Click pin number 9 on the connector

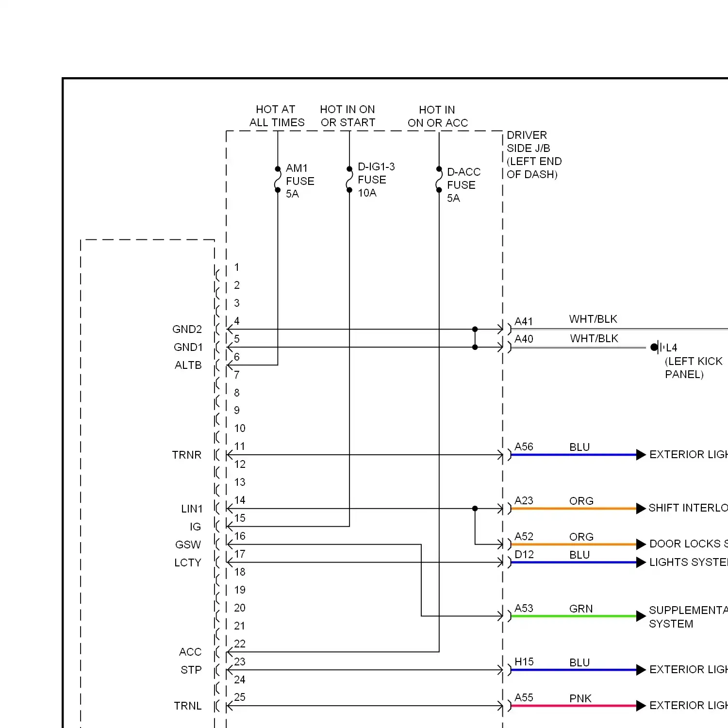click(x=237, y=410)
